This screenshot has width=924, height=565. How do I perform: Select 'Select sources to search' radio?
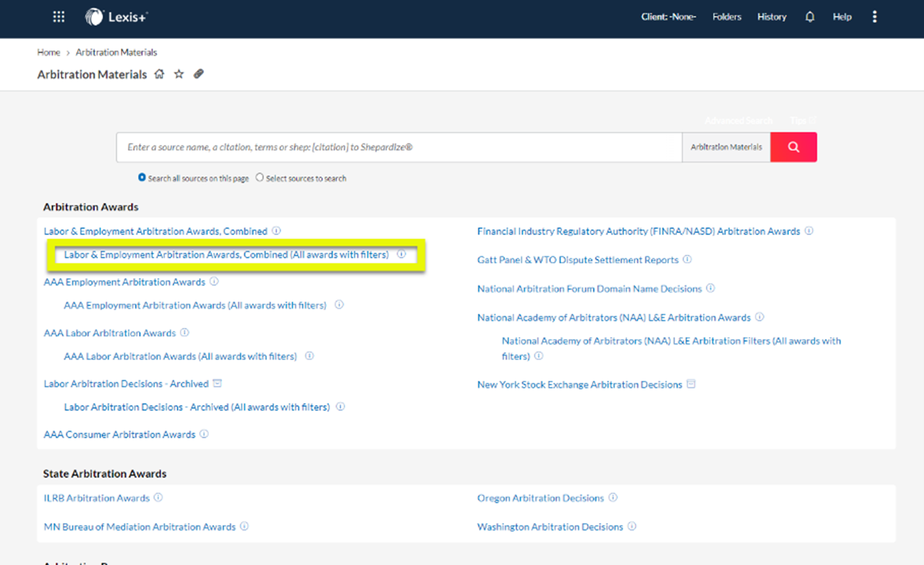pos(260,177)
